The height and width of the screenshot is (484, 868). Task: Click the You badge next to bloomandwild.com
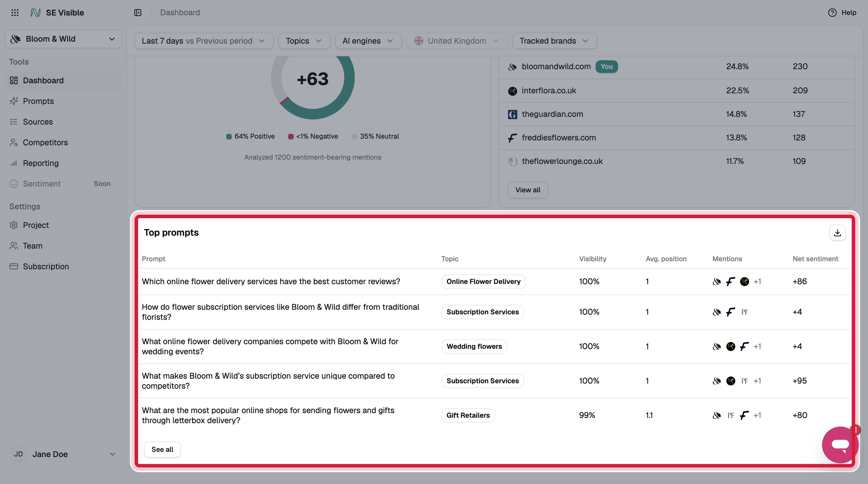tap(606, 67)
